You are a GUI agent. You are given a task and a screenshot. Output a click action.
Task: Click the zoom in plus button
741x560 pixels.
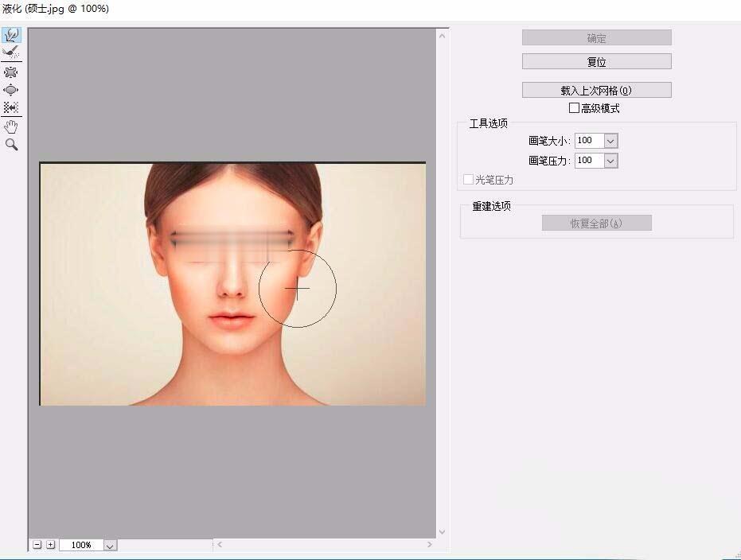51,545
